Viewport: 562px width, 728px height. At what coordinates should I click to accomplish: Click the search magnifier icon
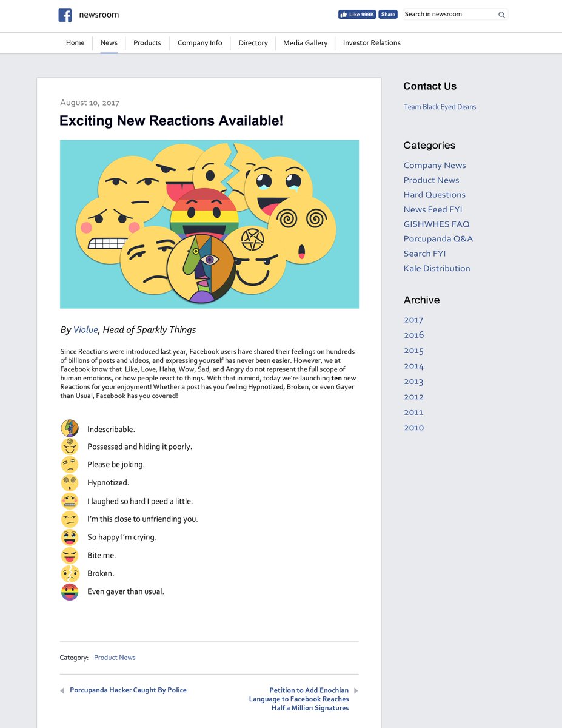(x=501, y=15)
